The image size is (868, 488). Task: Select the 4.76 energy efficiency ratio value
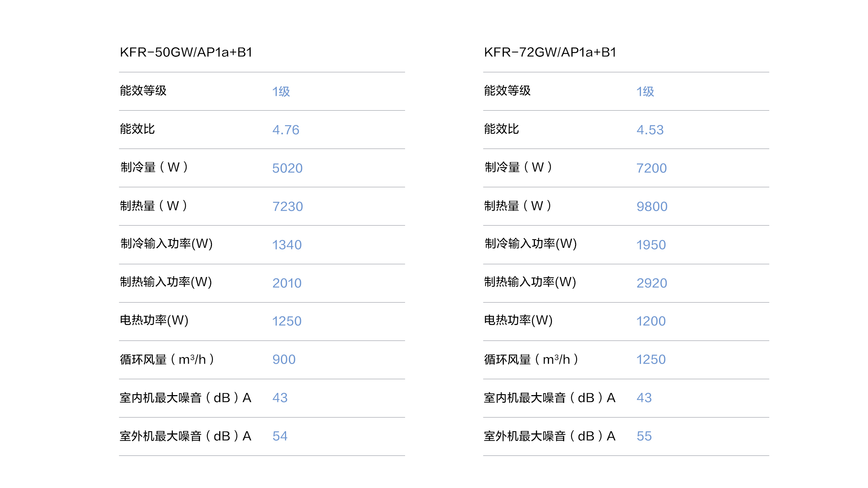[x=286, y=130]
